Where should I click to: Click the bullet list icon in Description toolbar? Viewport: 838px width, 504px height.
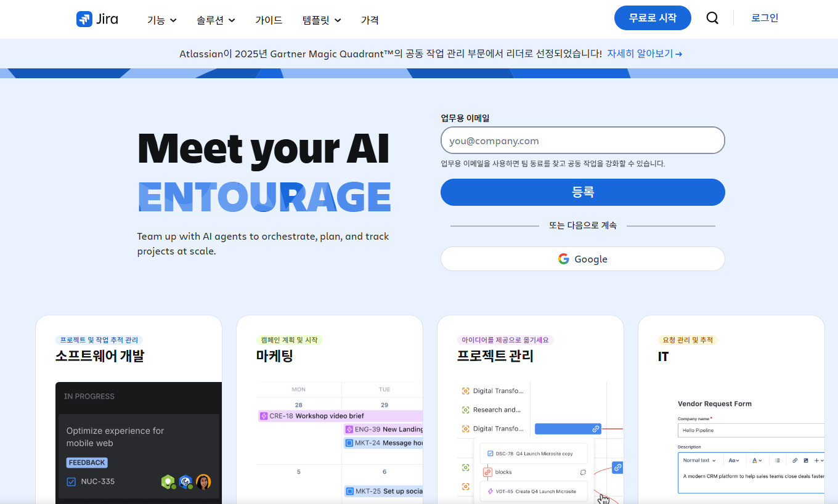pos(778,460)
